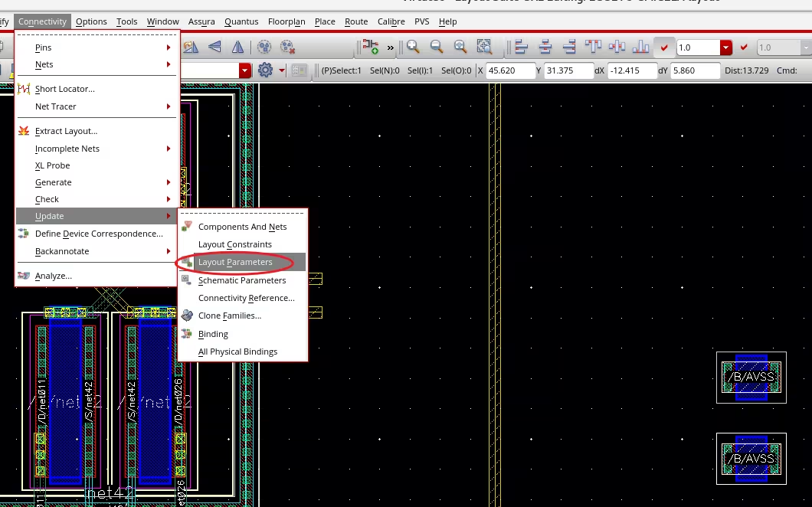812x507 pixels.
Task: Open the Tools menu
Action: (x=127, y=21)
